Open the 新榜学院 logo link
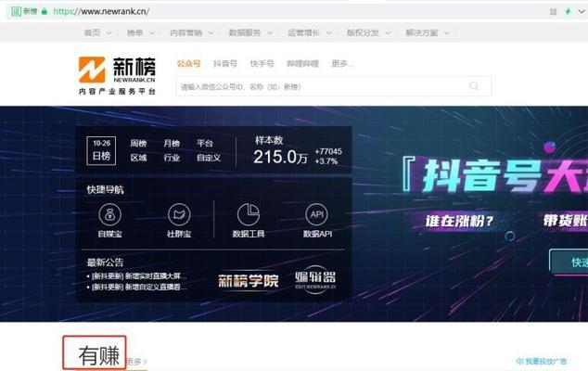Viewport: 588px width, 371px height. 249,281
